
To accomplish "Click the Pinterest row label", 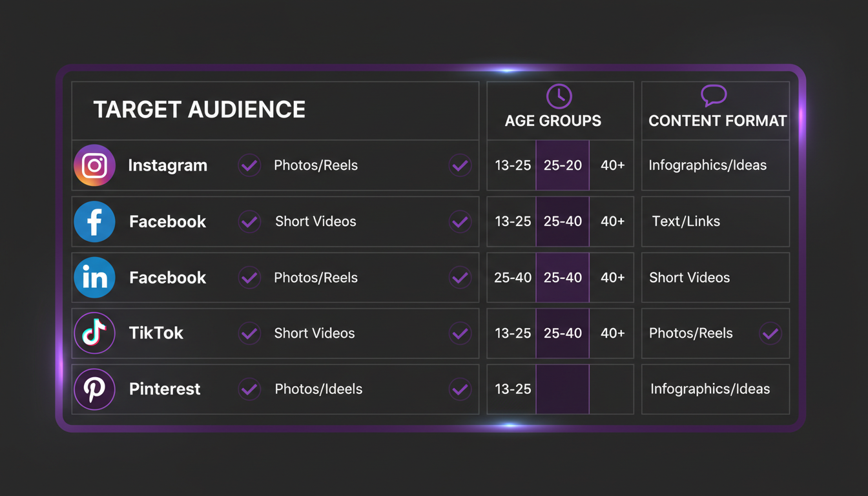I will [165, 389].
